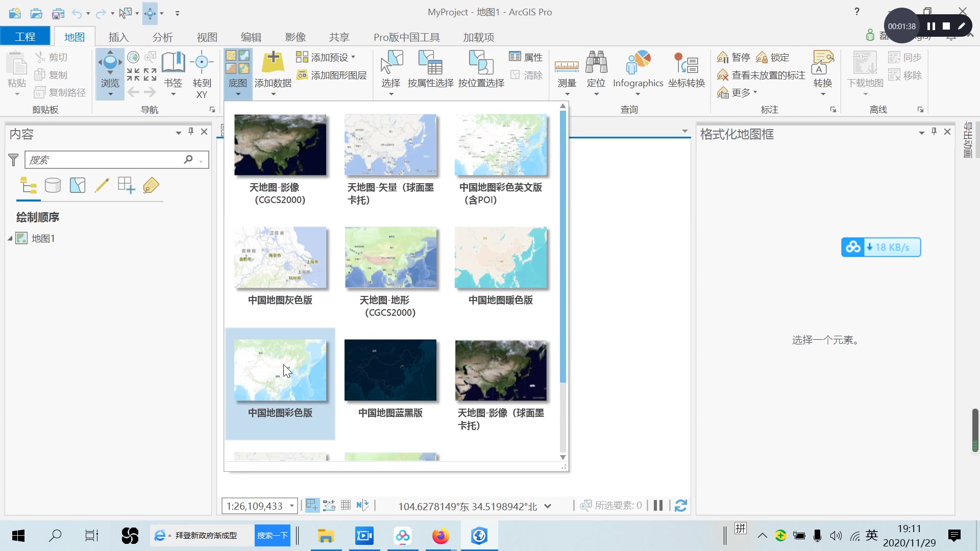
Task: Open the search options dropdown in 内容 pane
Action: [202, 161]
